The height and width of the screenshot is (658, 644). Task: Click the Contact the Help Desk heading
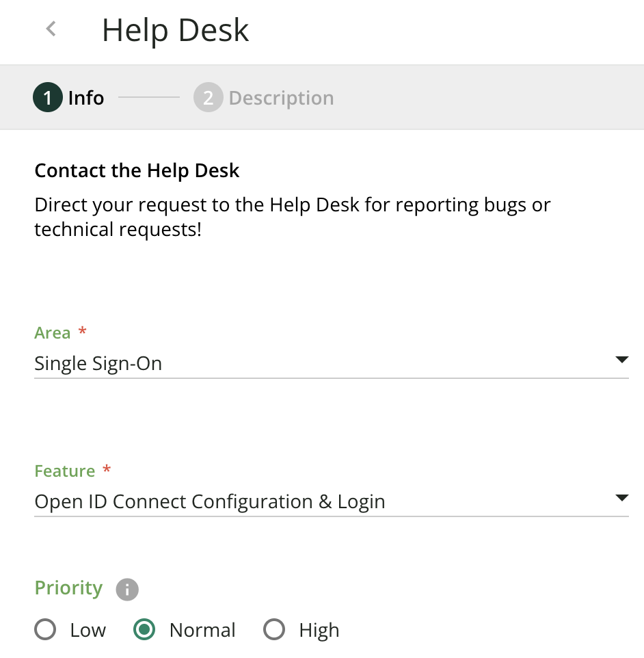click(x=137, y=170)
